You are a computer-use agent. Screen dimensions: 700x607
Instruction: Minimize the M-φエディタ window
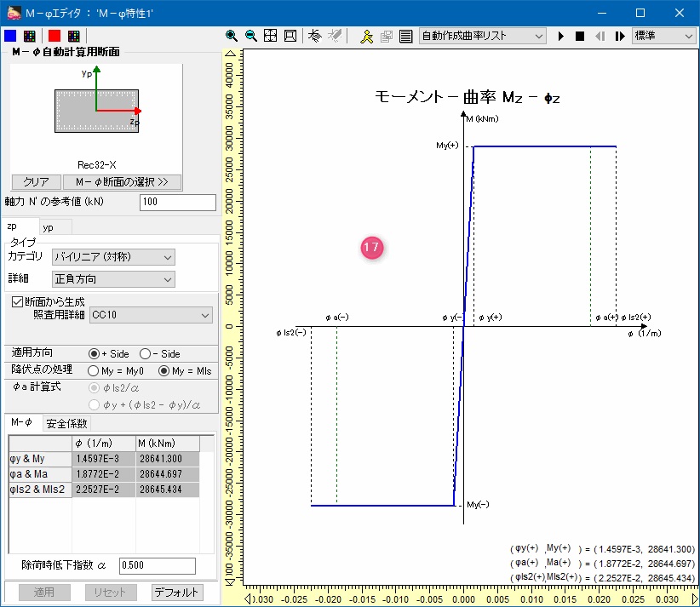click(602, 13)
